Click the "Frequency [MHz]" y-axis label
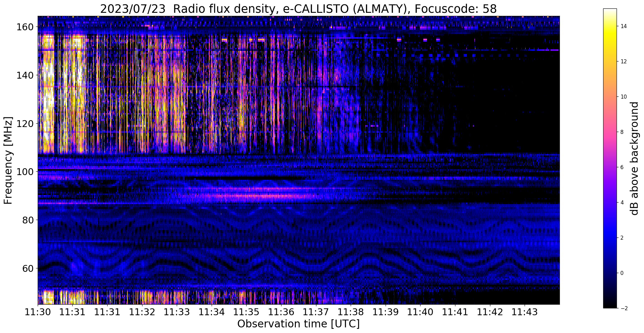This screenshot has width=644, height=333. (8, 160)
